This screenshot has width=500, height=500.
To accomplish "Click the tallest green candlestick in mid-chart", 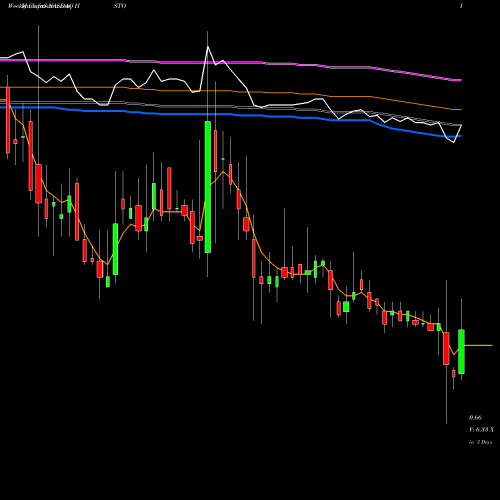I will click(x=208, y=187).
